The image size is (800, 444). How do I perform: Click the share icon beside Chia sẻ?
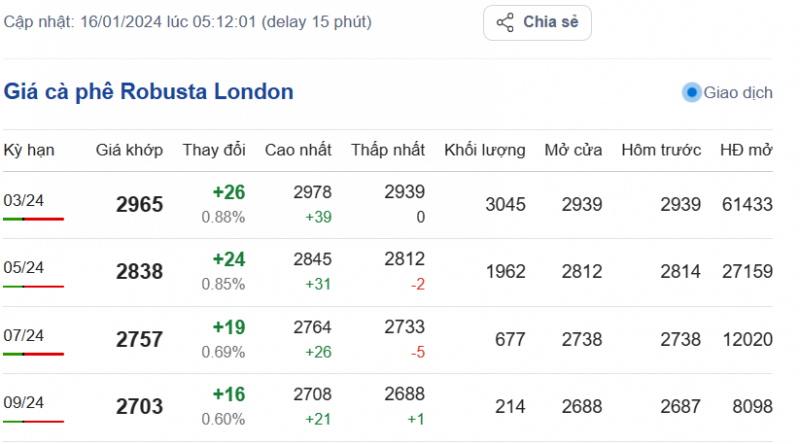(x=505, y=22)
